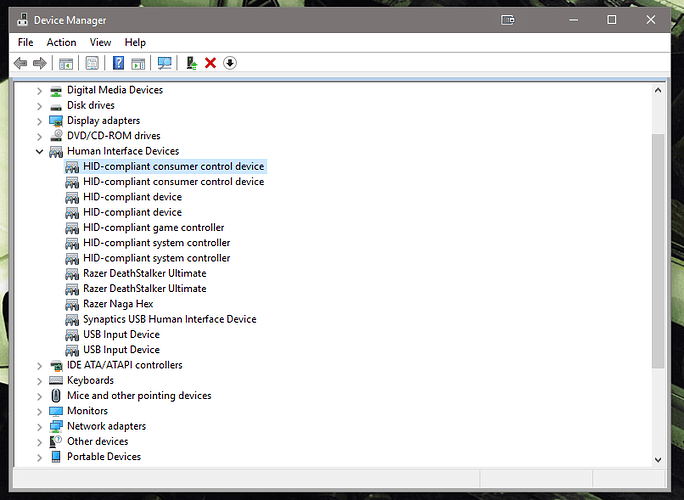Click Show/Hide console tree toolbar icon

[66, 63]
